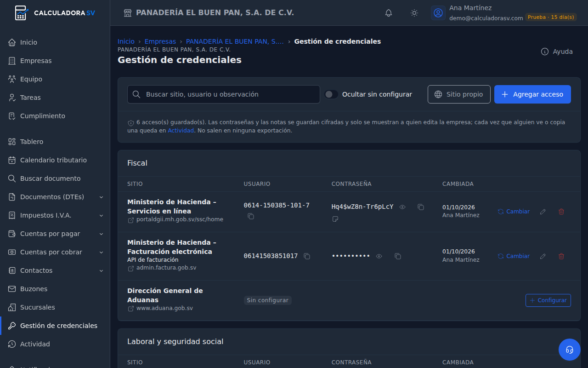Click the "Agregar acceso" button
The height and width of the screenshot is (368, 588).
click(532, 94)
